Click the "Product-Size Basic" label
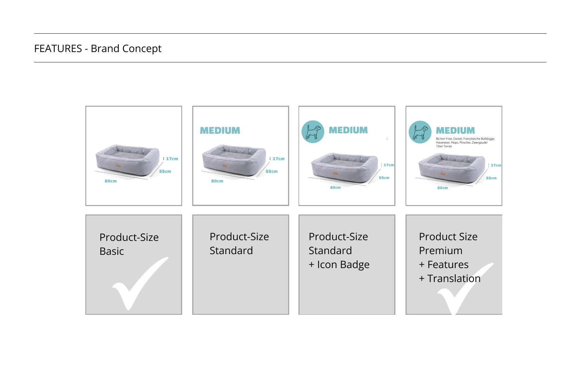Image resolution: width=588 pixels, height=380 pixels. (129, 244)
